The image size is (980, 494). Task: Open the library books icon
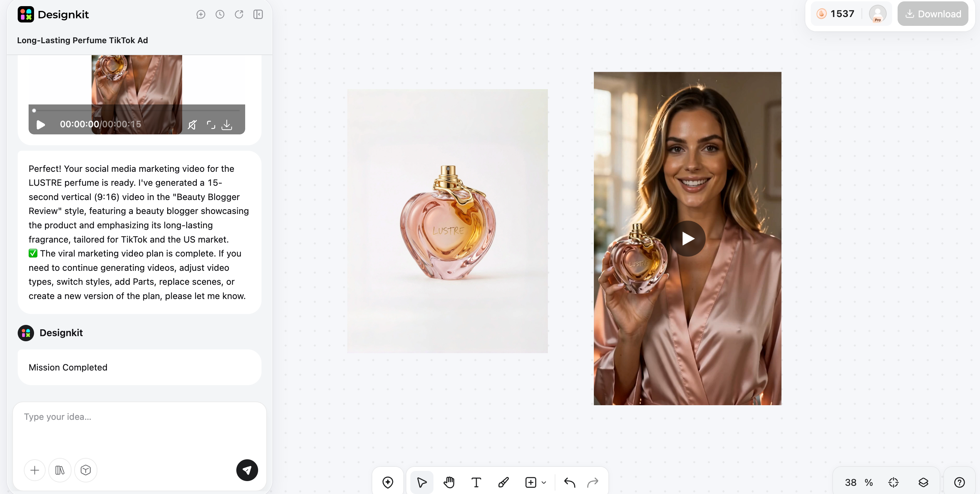60,470
